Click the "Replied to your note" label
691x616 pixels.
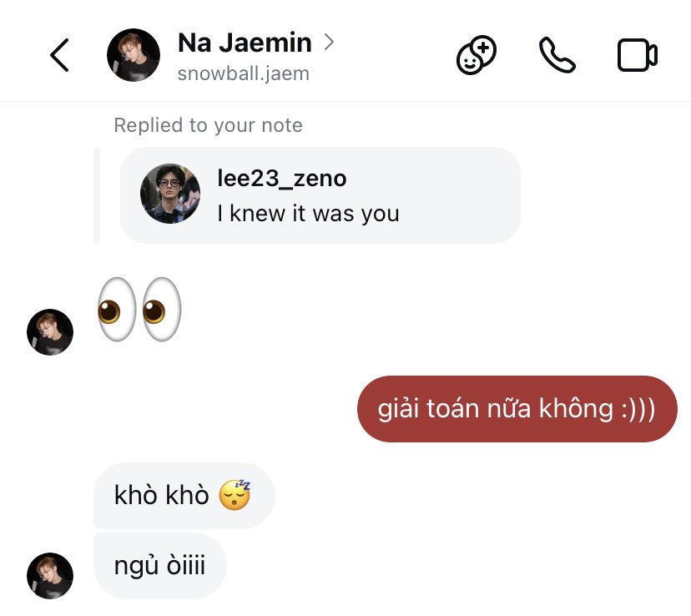[x=208, y=125]
